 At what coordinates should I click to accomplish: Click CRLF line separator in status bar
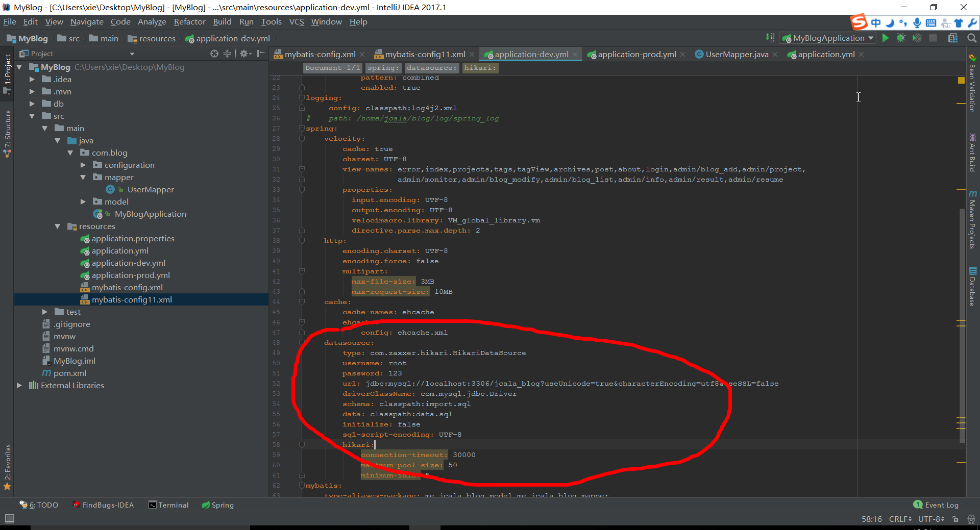[x=900, y=519]
